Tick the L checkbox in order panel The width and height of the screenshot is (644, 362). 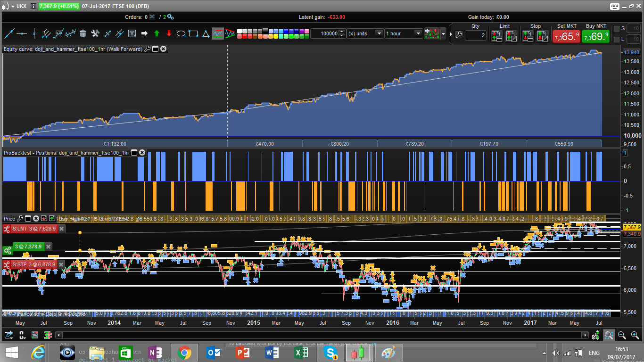tap(617, 39)
